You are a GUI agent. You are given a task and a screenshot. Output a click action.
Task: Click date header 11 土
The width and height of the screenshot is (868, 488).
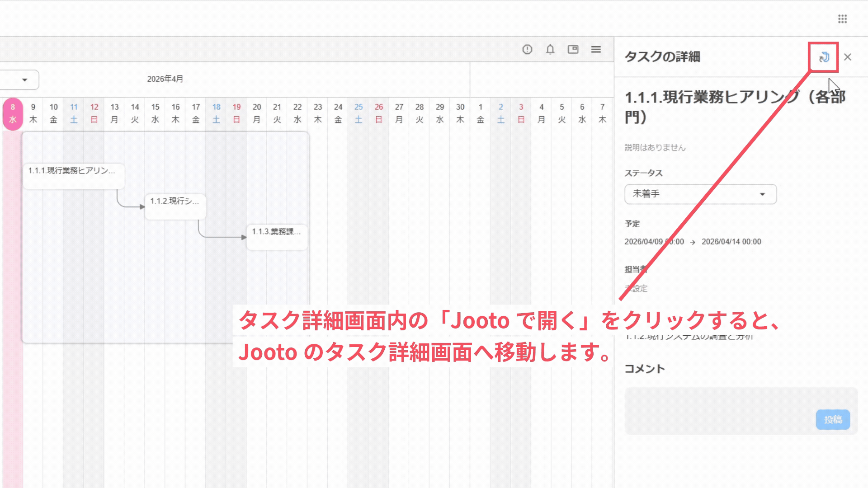click(x=74, y=113)
